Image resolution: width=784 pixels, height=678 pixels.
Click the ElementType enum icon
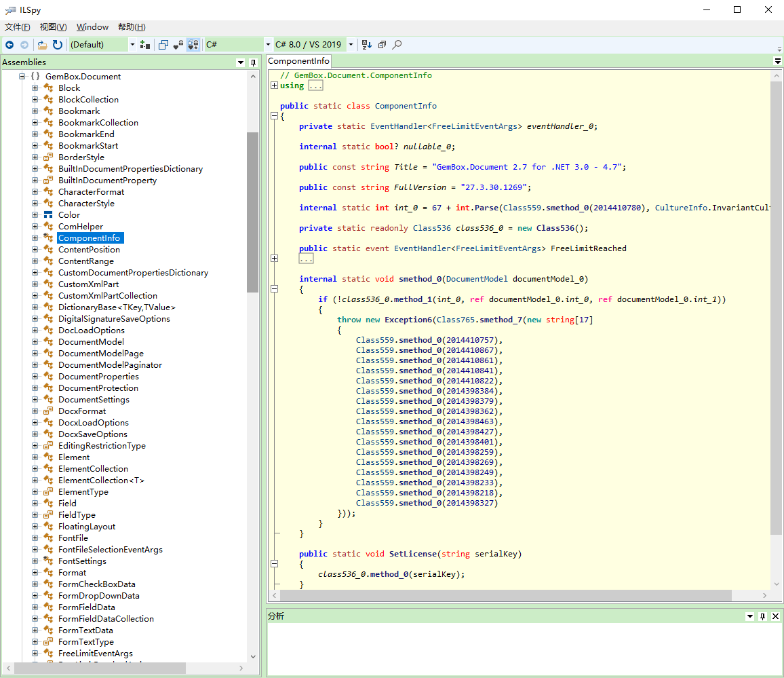(x=49, y=492)
